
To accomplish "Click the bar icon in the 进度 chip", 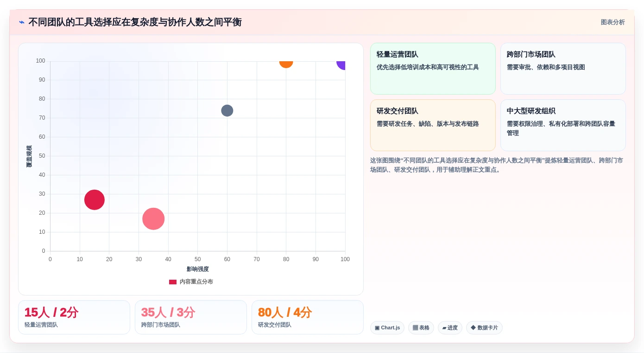I will point(444,328).
